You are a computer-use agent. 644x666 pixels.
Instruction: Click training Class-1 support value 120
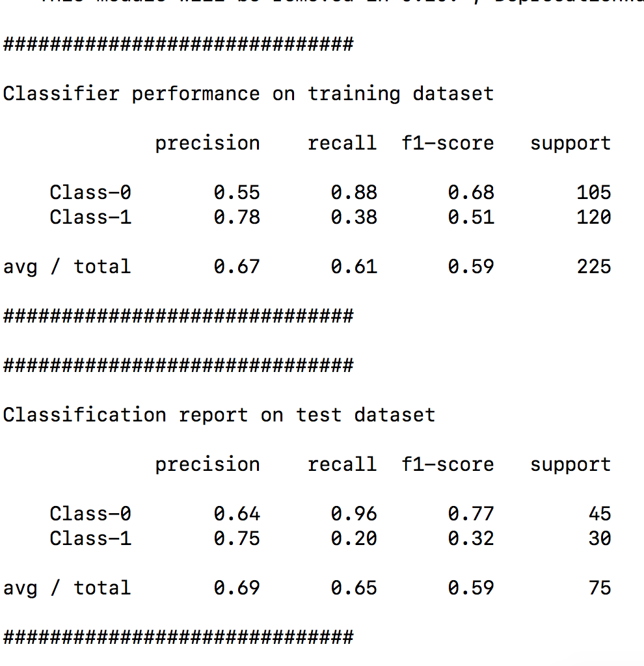[593, 217]
